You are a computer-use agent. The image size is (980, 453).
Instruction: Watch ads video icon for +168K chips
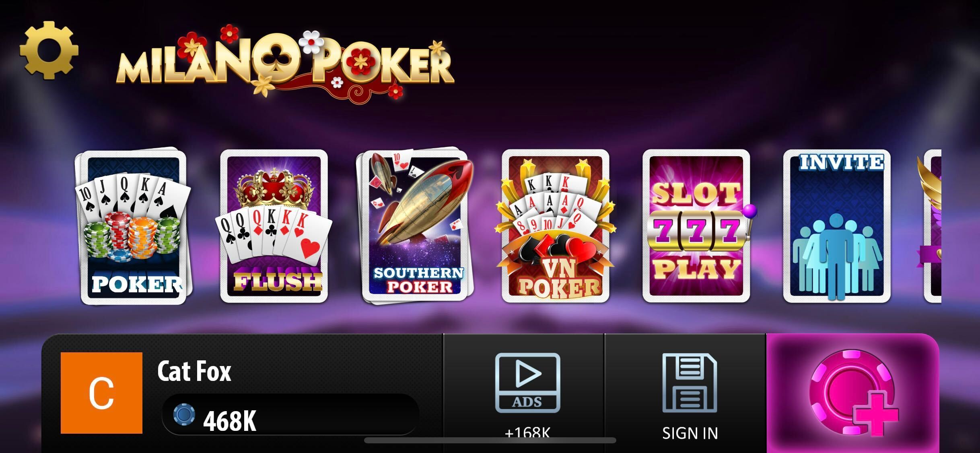(527, 383)
